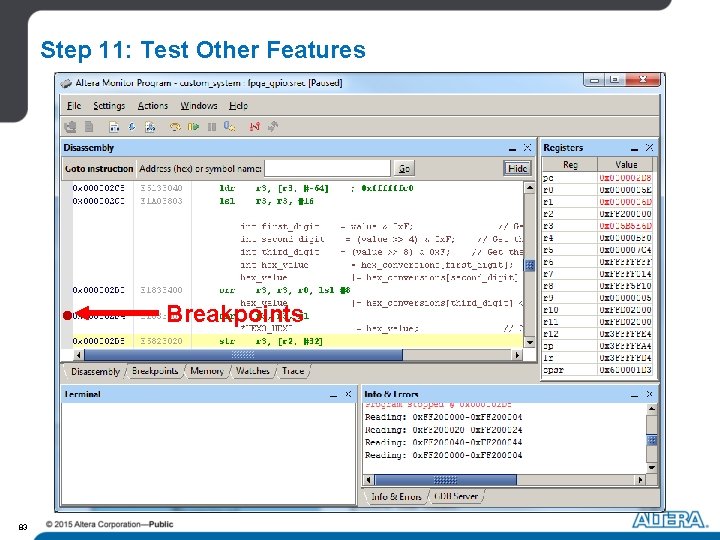Minimize the Info & Errors panel
This screenshot has height=540, width=720.
point(635,394)
